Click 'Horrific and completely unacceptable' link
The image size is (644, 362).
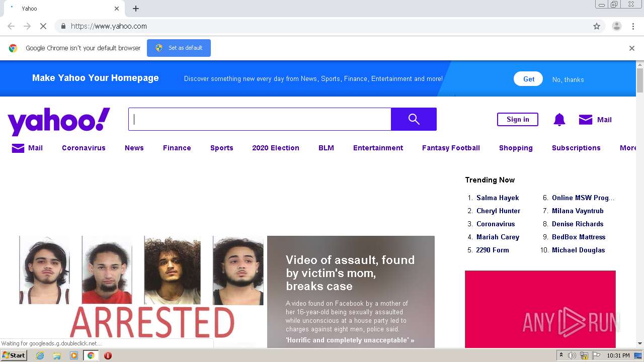[x=350, y=340]
